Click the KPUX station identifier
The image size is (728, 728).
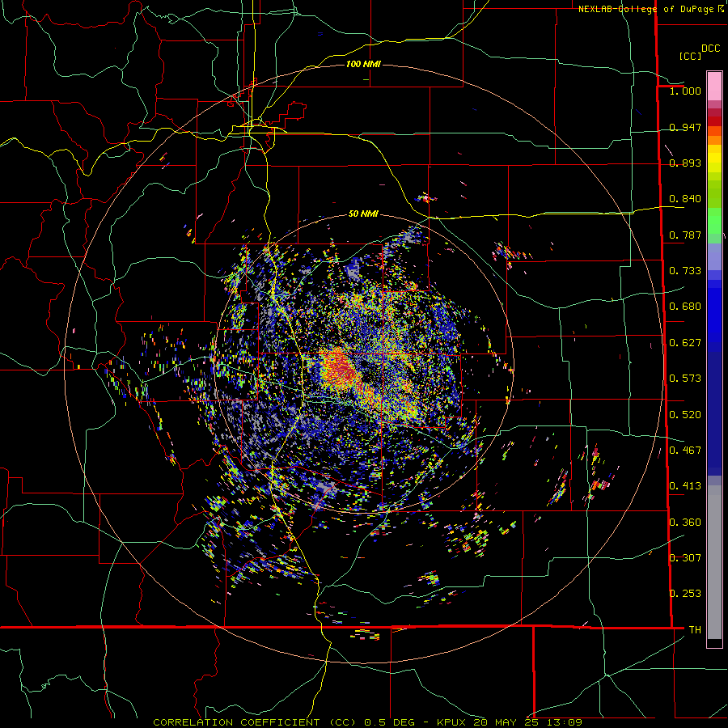point(453,722)
